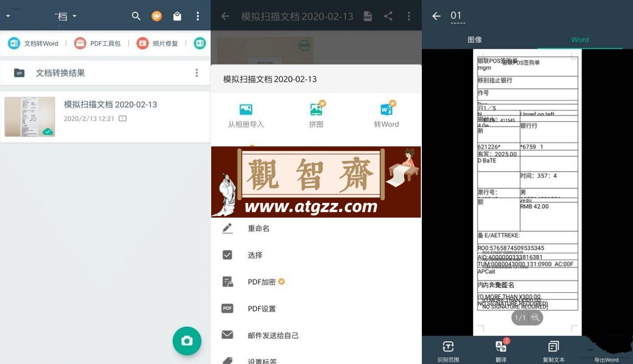Go back from 模拟扫描文档 detail screen
633x364 pixels.
pyautogui.click(x=225, y=16)
